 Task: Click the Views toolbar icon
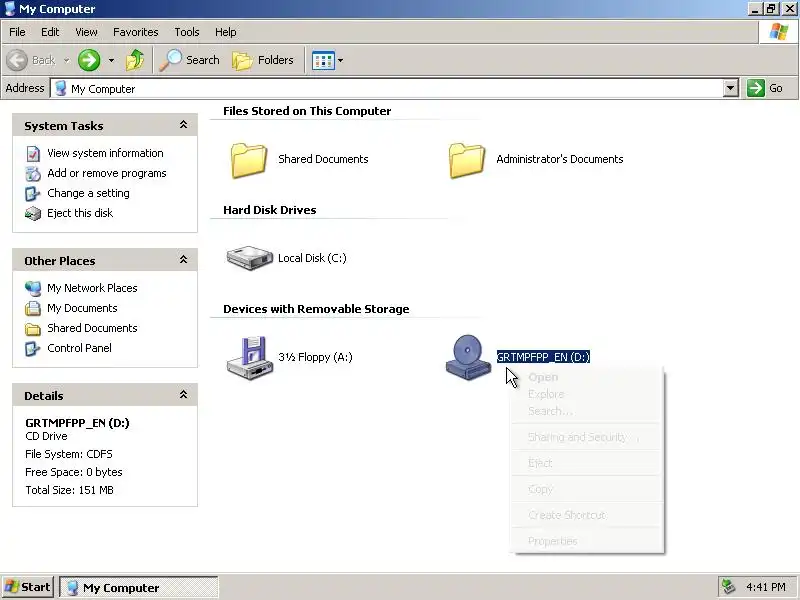323,60
